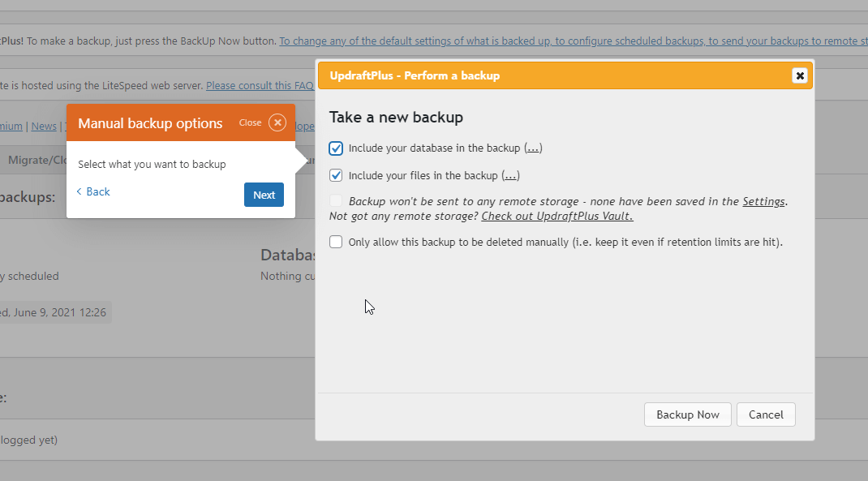Open Please consult this FAQ link
The width and height of the screenshot is (868, 481).
[260, 86]
